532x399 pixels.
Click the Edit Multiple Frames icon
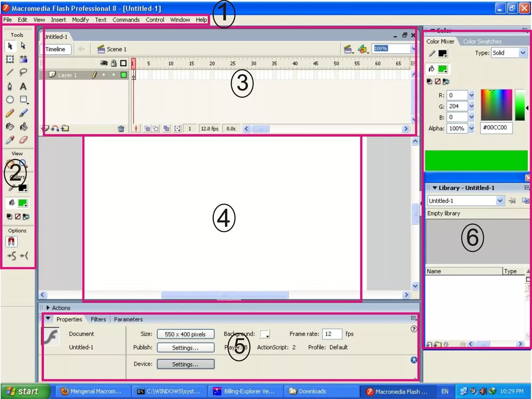pyautogui.click(x=167, y=129)
